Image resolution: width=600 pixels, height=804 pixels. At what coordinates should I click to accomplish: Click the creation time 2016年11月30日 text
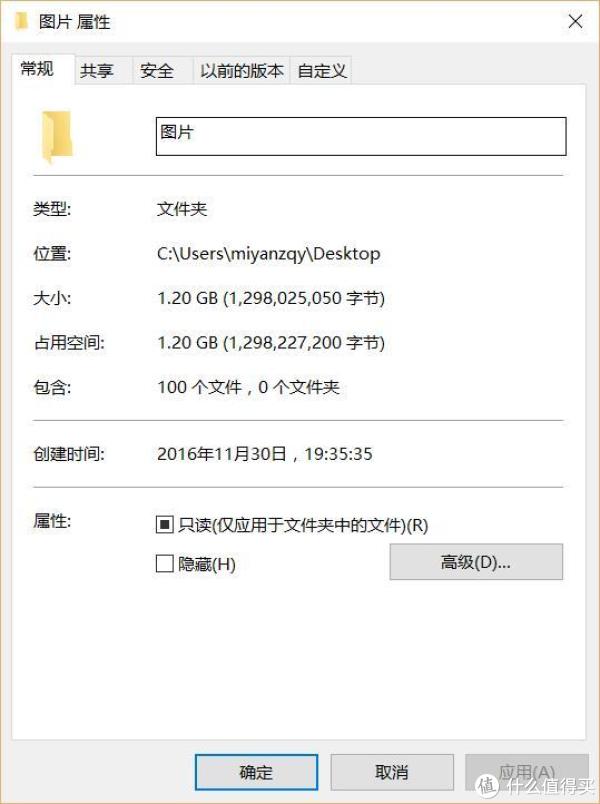[x=222, y=454]
